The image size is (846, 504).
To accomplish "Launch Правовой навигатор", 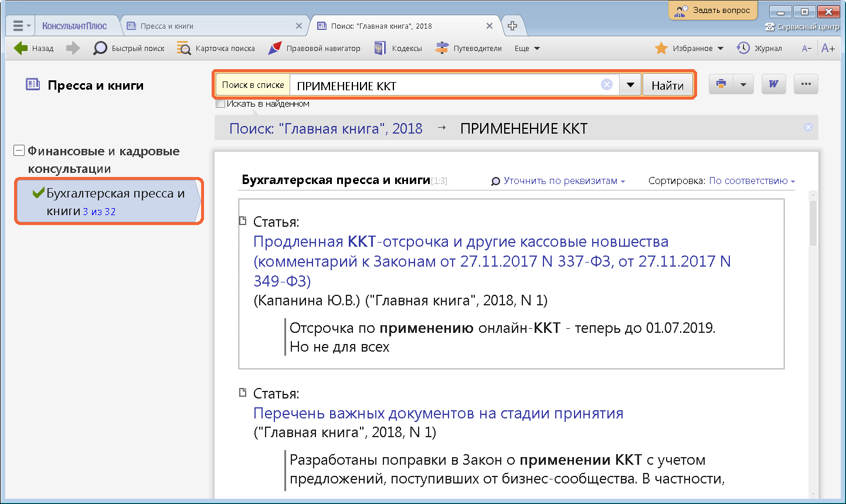I will tap(314, 49).
